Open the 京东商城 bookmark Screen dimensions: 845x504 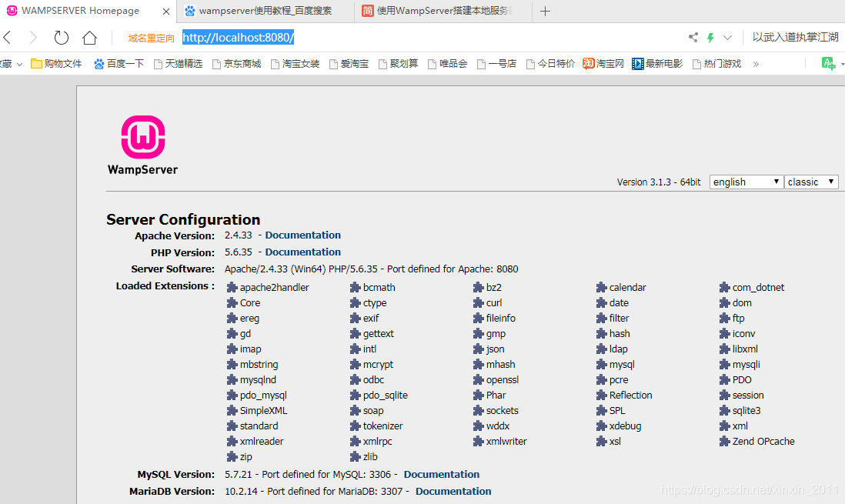pos(236,64)
